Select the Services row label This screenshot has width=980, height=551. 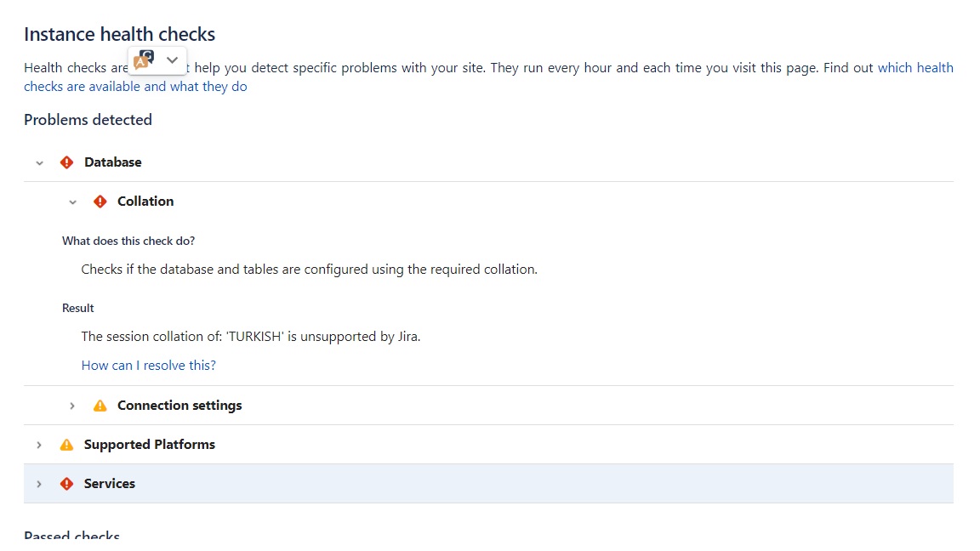pyautogui.click(x=110, y=484)
